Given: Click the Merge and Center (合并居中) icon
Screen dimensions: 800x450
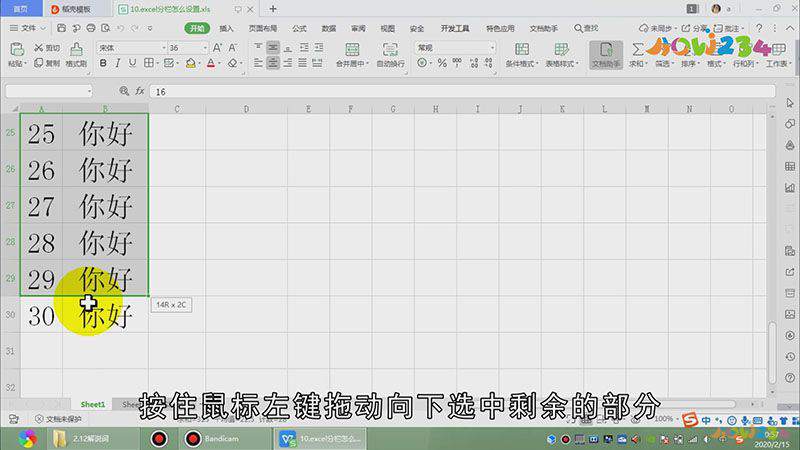Looking at the screenshot, I should (352, 49).
